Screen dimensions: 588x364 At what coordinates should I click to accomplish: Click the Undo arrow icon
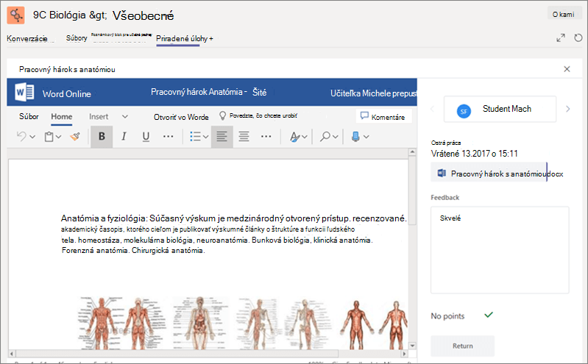coord(21,137)
